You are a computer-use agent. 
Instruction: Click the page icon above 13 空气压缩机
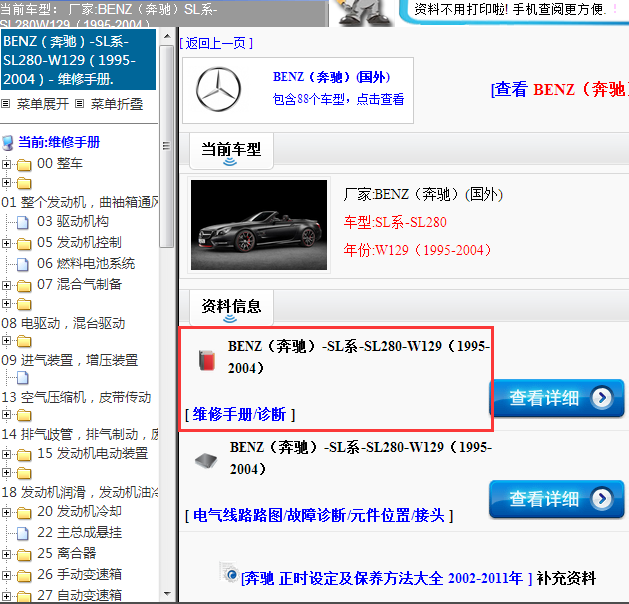[x=23, y=378]
